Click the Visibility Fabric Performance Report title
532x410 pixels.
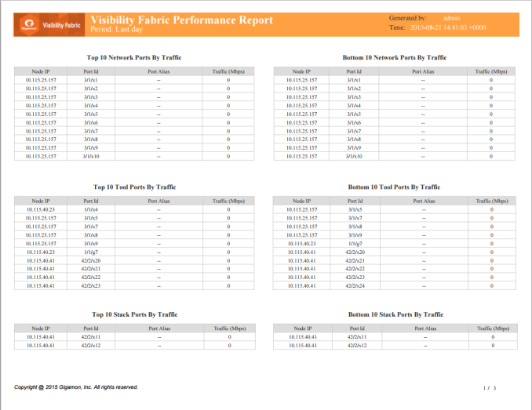coord(181,20)
